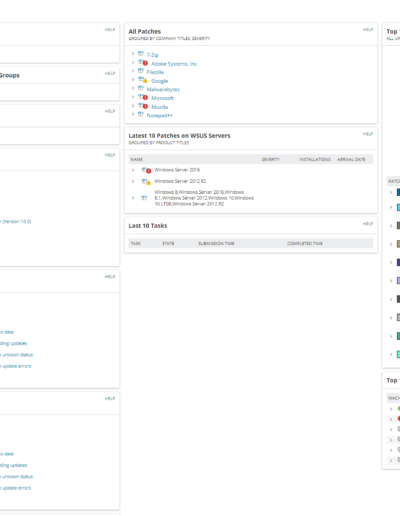The image size is (400, 516).
Task: Click the STATE column header
Action: (168, 244)
